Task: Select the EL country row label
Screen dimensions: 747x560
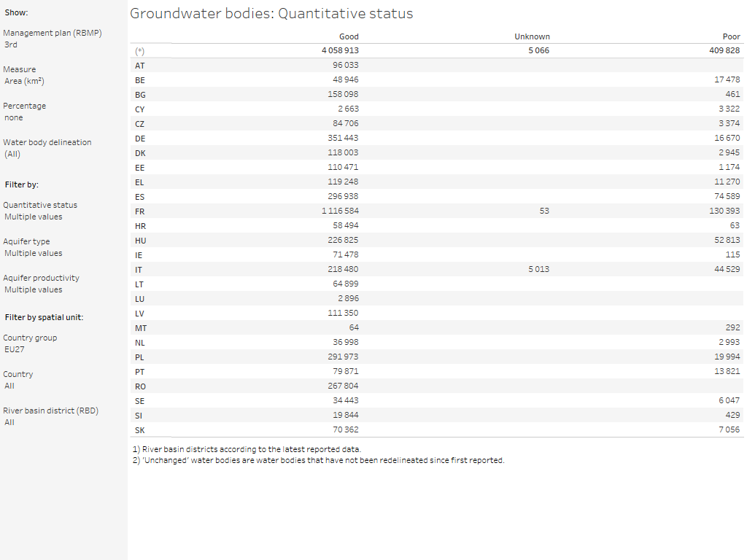Action: pyautogui.click(x=139, y=182)
